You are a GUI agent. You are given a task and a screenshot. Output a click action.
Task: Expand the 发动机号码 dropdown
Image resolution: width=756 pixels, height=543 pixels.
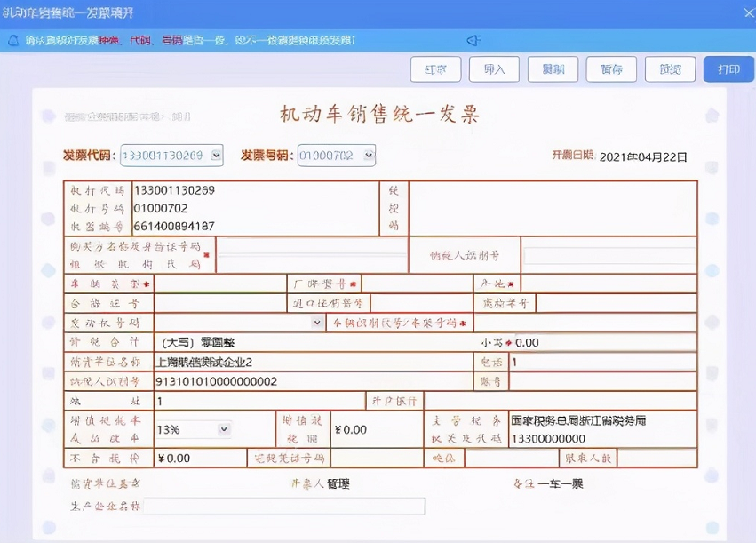click(317, 323)
